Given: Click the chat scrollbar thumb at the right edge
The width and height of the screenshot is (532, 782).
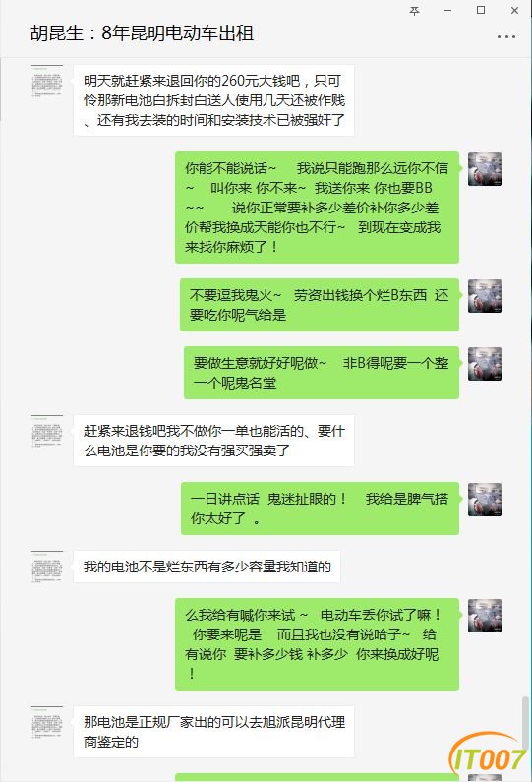Looking at the screenshot, I should click(525, 722).
